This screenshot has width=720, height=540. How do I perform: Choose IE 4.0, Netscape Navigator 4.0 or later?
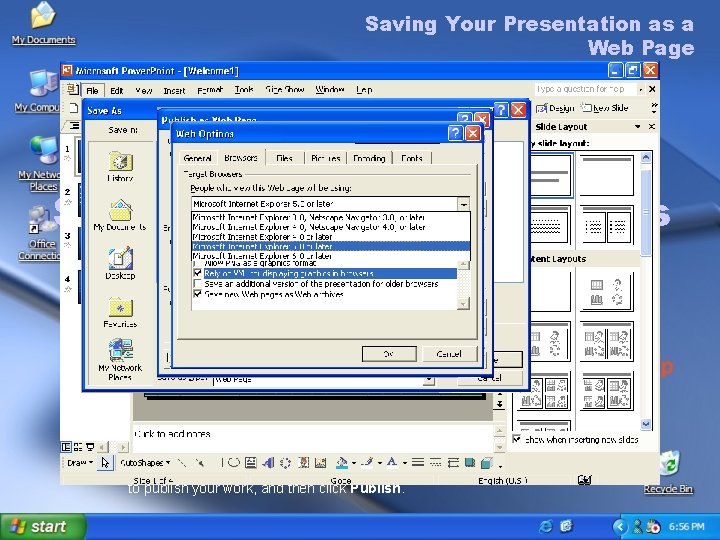(331, 227)
